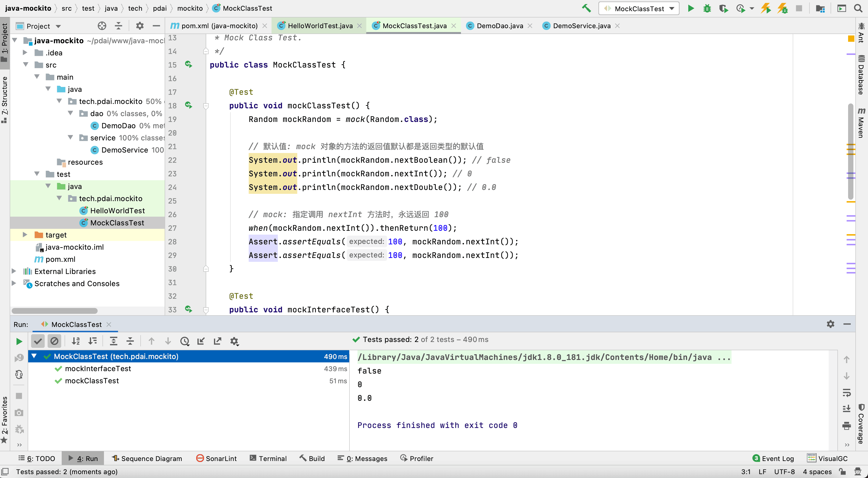Open the MockClassTest run configuration dropdown

point(639,9)
